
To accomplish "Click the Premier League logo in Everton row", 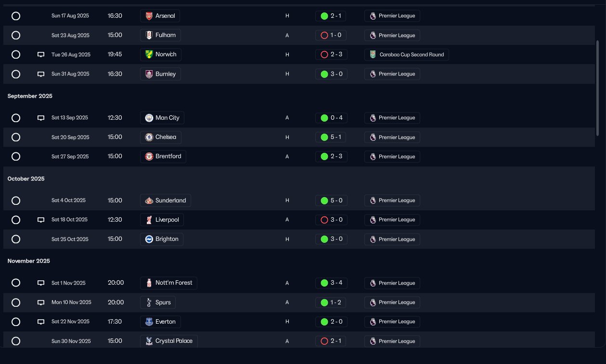I will tap(373, 322).
